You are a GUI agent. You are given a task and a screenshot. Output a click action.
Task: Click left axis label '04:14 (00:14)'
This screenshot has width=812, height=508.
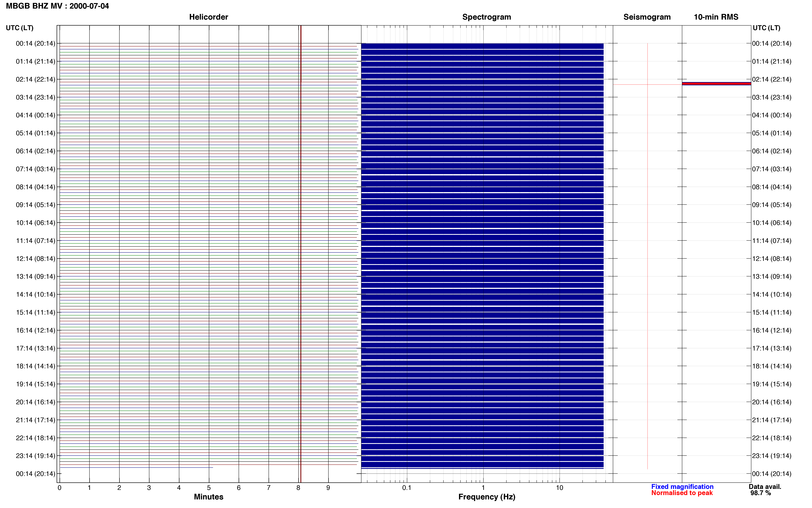pos(36,115)
